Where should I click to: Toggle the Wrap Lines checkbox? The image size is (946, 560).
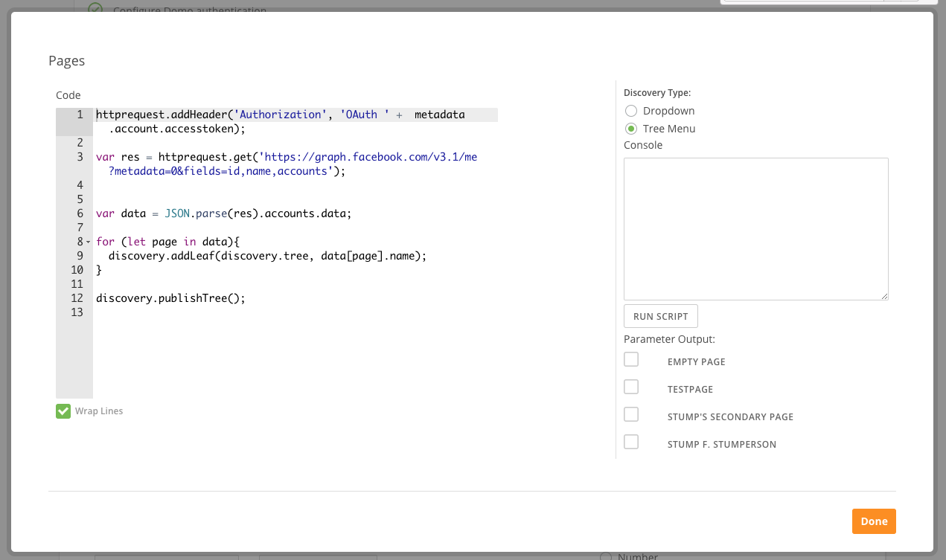(63, 411)
